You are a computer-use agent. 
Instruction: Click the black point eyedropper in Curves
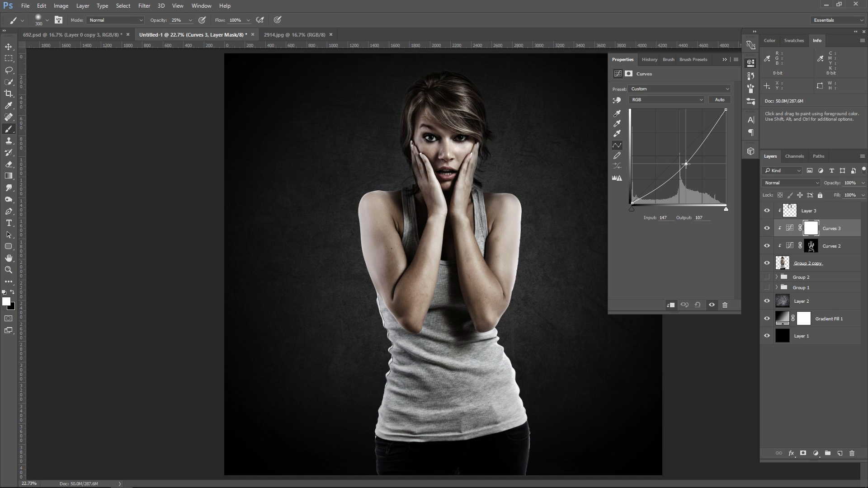point(617,113)
